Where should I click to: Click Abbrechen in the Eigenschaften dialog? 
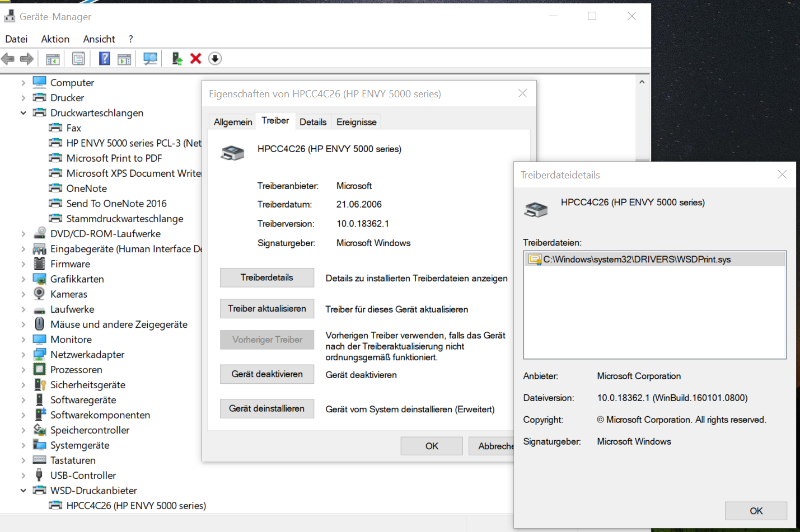pos(492,446)
